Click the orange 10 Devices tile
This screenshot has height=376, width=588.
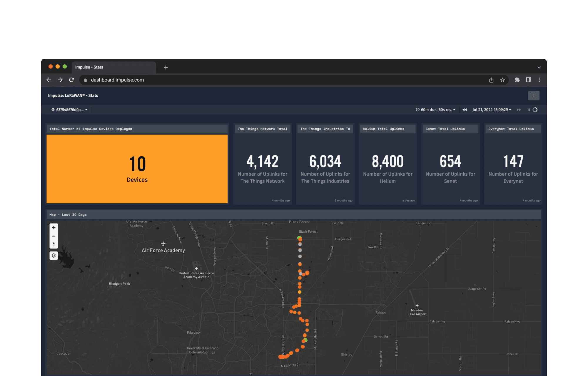137,169
